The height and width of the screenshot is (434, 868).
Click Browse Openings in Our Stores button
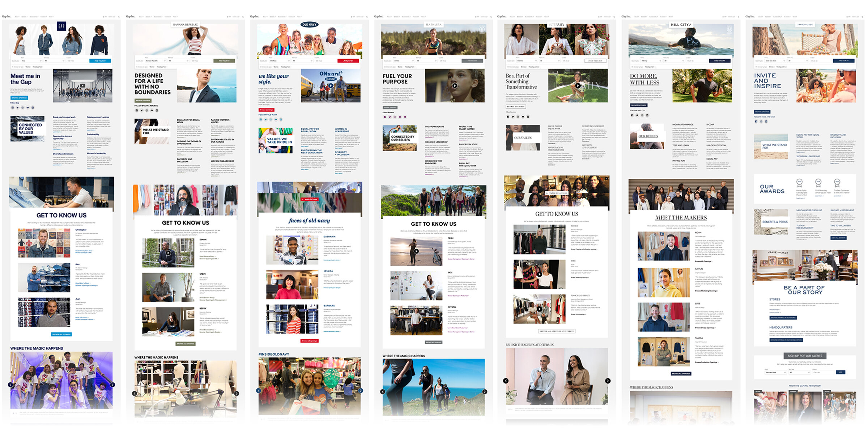click(783, 318)
